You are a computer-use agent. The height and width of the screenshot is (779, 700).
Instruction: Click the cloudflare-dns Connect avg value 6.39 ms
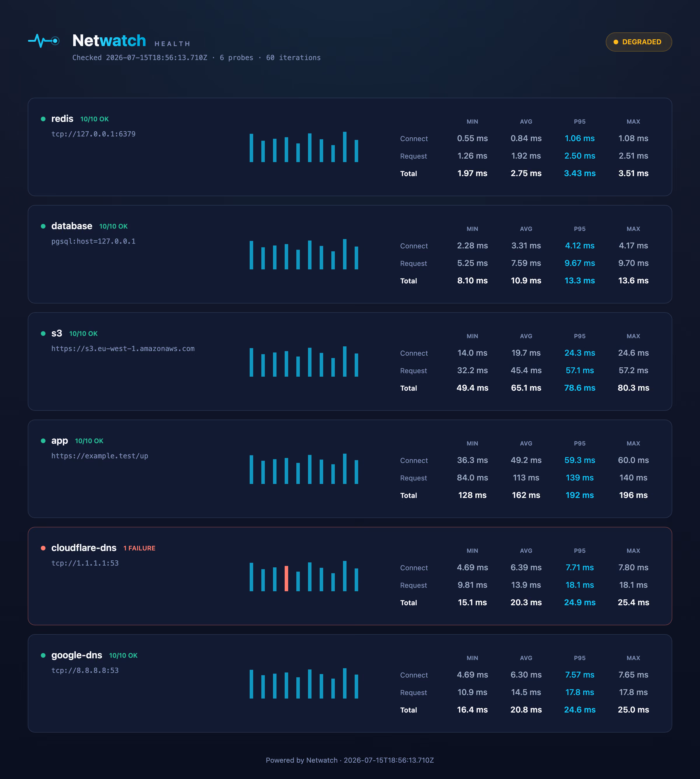[526, 568]
